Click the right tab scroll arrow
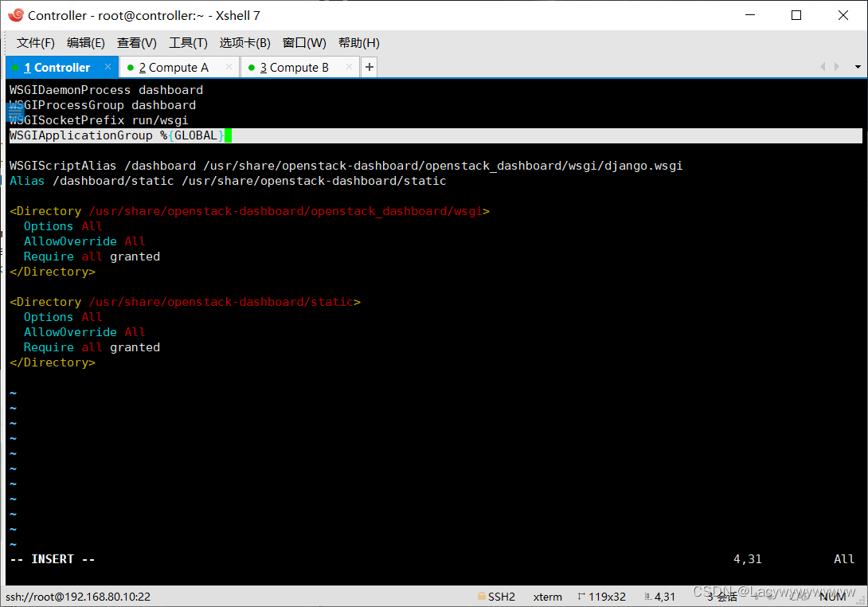 (x=838, y=67)
